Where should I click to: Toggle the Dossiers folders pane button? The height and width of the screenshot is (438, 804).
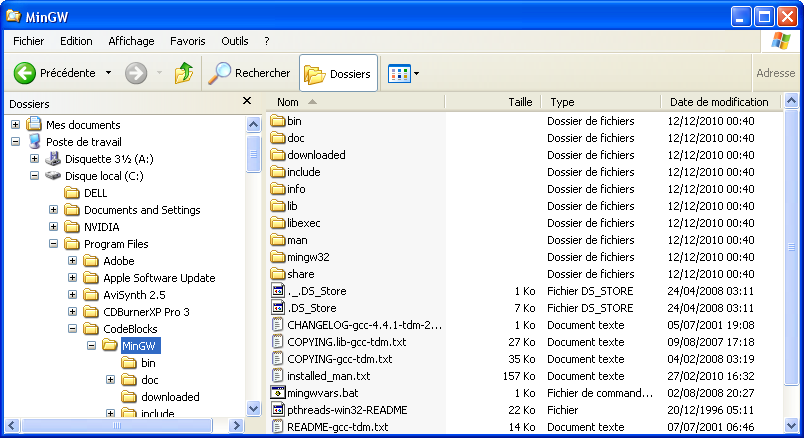(x=338, y=74)
